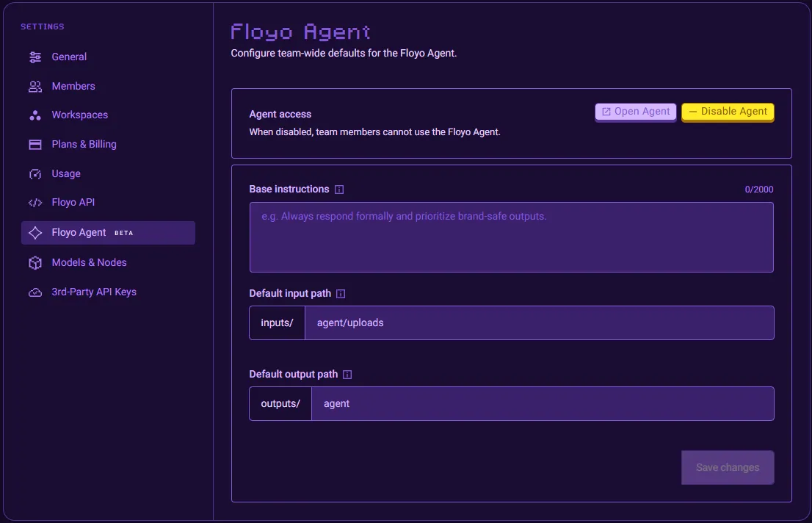Show info tooltip for Default input path

[341, 294]
